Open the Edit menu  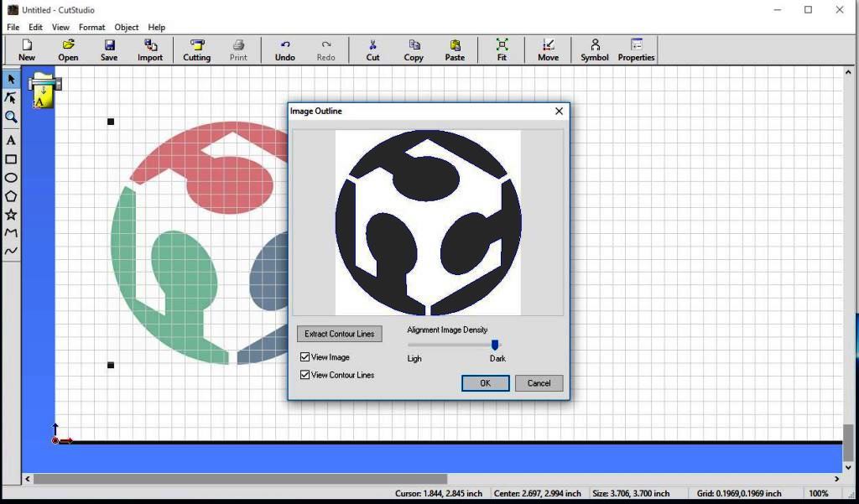[35, 27]
